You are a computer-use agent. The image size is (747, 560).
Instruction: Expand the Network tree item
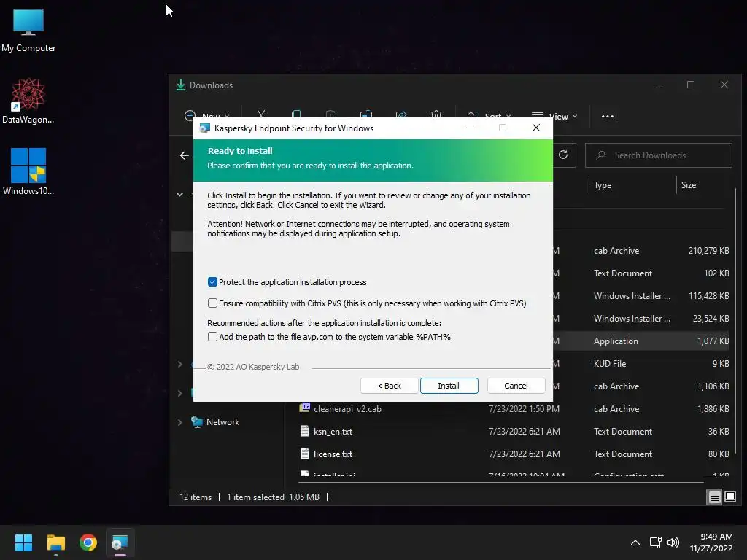[x=179, y=422]
